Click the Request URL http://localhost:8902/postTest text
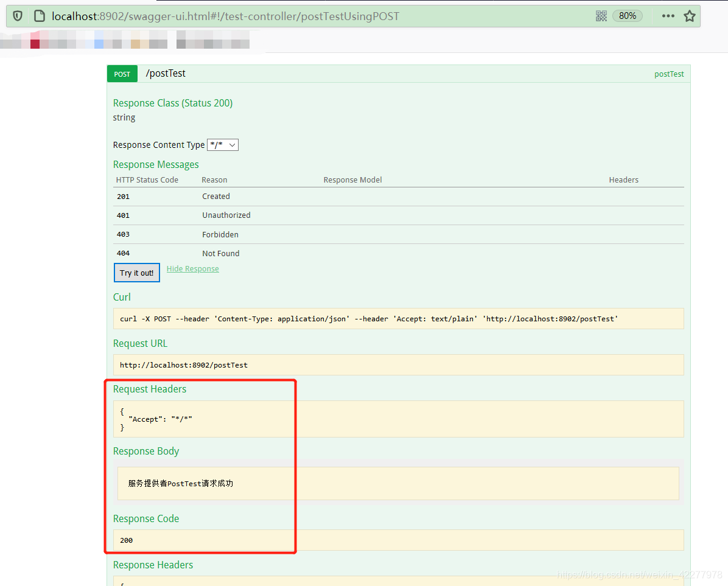This screenshot has width=728, height=586. pyautogui.click(x=184, y=365)
